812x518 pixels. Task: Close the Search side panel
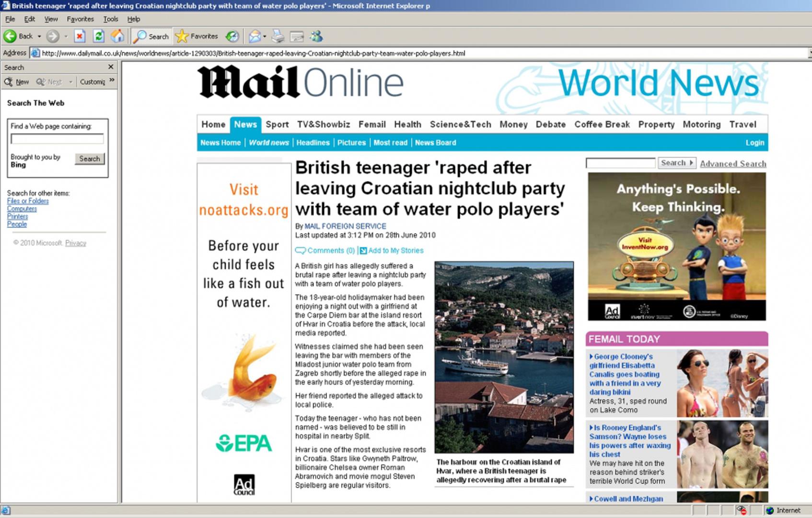[x=111, y=67]
